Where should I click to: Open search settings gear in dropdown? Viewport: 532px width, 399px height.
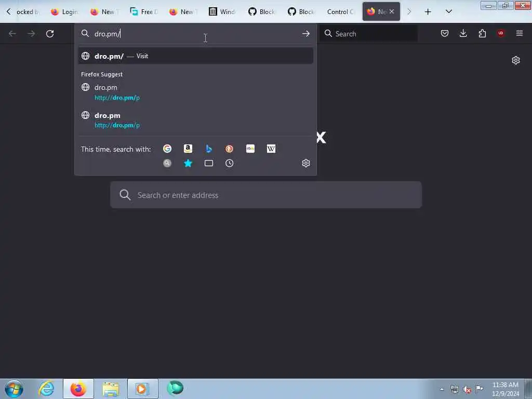coord(305,163)
